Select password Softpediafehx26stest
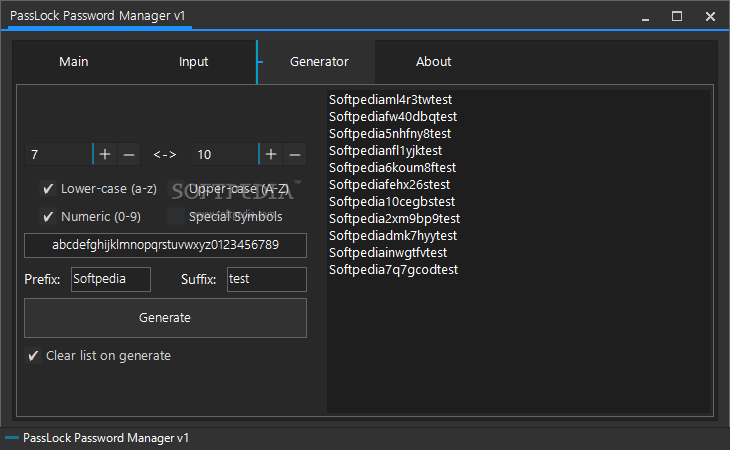 coord(390,184)
